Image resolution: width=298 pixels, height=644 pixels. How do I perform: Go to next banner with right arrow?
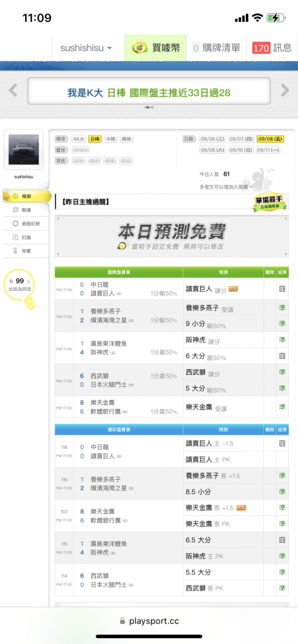[x=285, y=90]
